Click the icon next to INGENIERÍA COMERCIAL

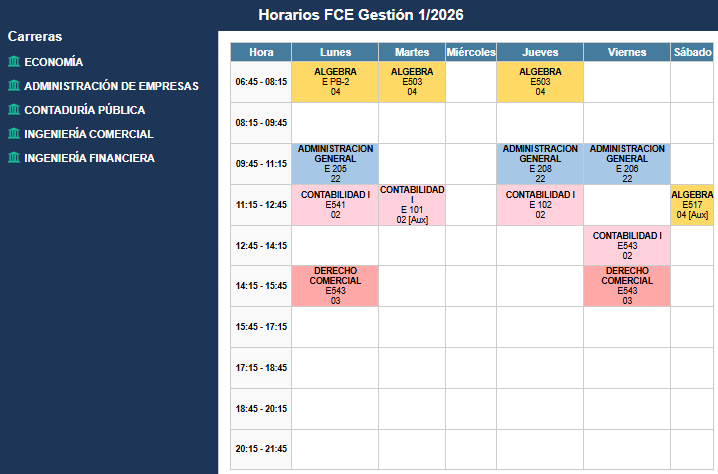pyautogui.click(x=13, y=134)
